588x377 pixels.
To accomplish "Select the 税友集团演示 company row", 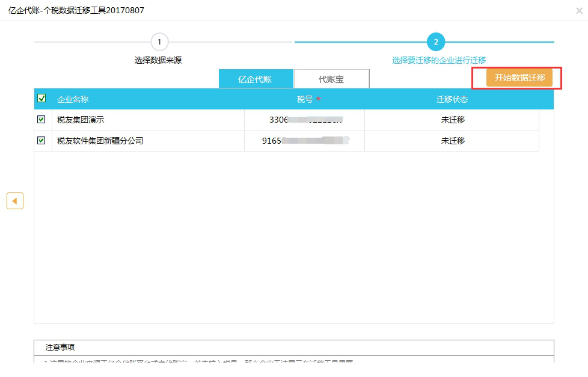I will click(81, 119).
